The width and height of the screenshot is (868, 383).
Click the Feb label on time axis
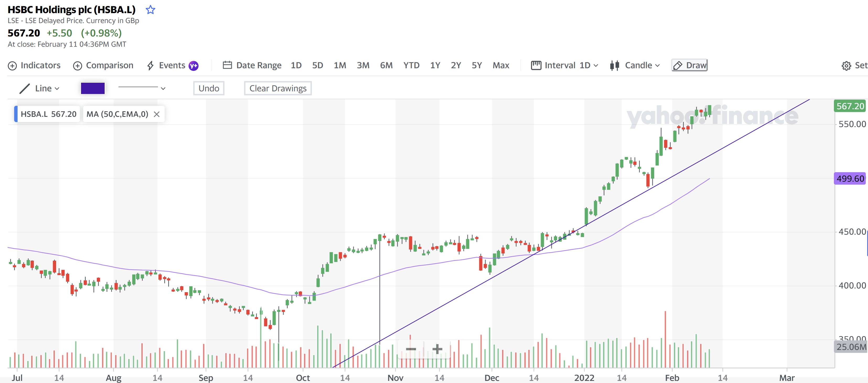pyautogui.click(x=672, y=377)
